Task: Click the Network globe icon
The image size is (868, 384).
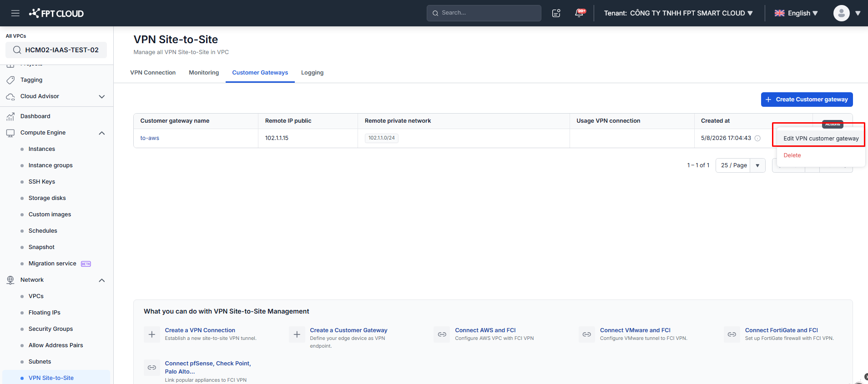Action: pos(10,280)
